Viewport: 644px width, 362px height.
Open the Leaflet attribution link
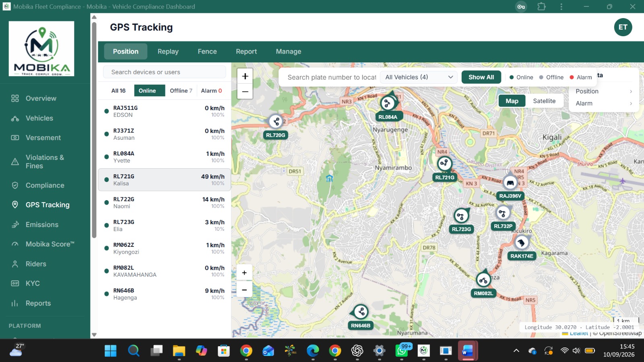[579, 333]
